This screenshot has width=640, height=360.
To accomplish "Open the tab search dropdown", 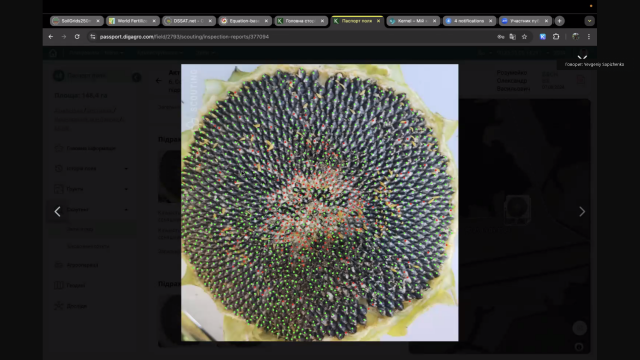I will 589,21.
